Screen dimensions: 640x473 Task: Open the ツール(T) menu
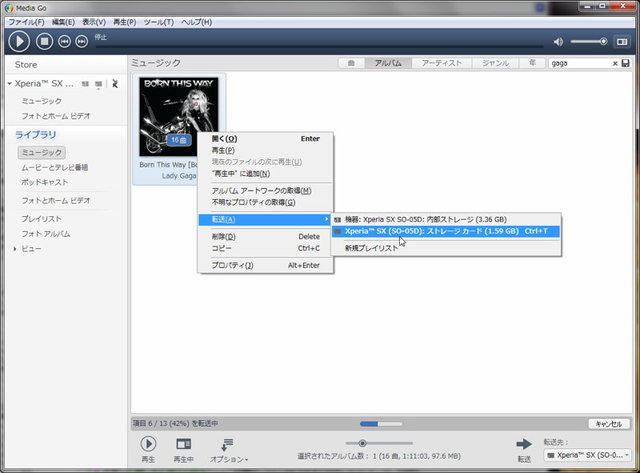click(156, 21)
